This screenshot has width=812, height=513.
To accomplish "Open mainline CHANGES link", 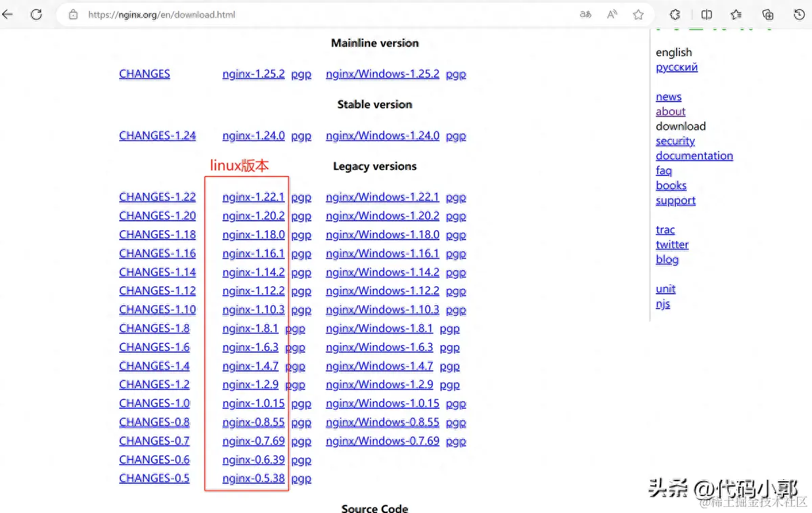I will pyautogui.click(x=145, y=74).
